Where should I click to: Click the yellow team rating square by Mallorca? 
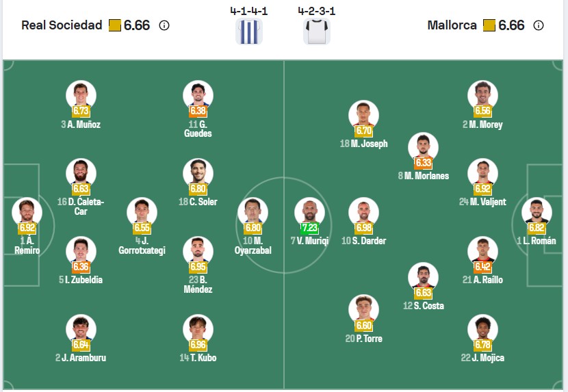[x=489, y=25]
